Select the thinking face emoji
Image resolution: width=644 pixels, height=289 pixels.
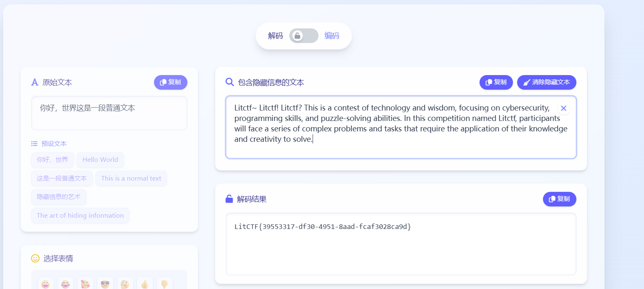(125, 284)
